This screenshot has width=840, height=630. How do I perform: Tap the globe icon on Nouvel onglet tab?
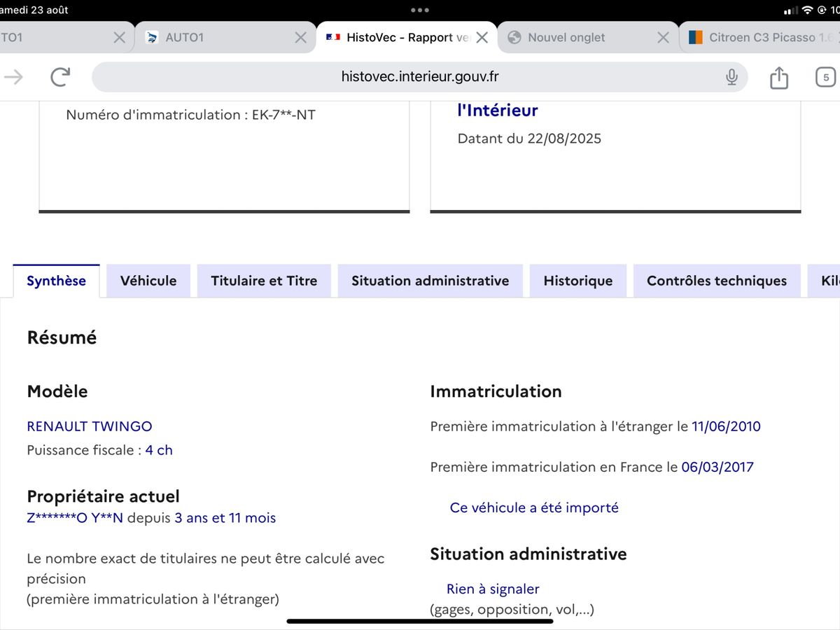(514, 38)
